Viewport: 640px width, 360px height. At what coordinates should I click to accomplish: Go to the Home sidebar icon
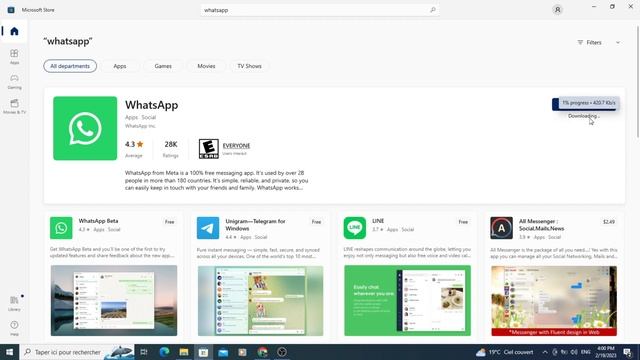(14, 31)
